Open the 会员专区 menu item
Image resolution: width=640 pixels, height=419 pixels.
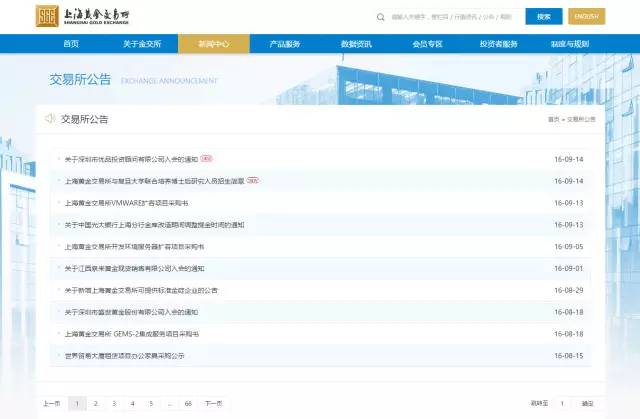click(427, 44)
